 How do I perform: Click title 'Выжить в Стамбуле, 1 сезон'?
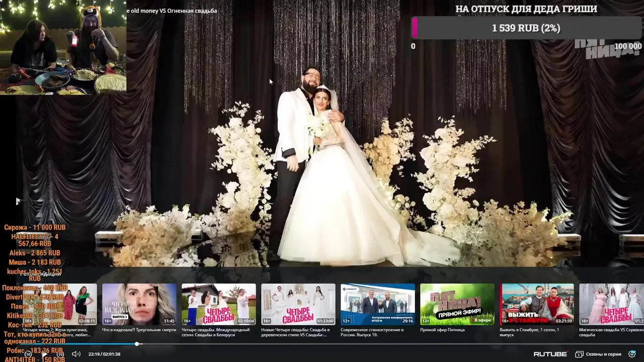pyautogui.click(x=529, y=332)
